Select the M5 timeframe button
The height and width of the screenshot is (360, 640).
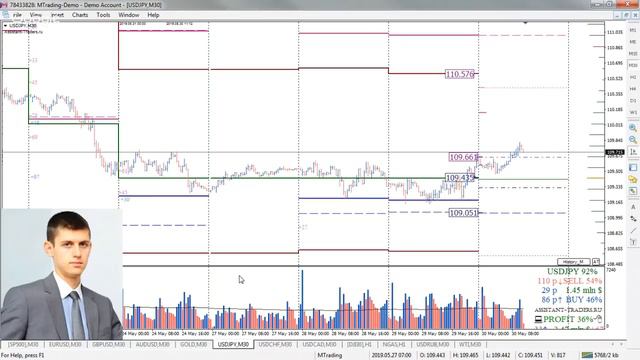(633, 42)
